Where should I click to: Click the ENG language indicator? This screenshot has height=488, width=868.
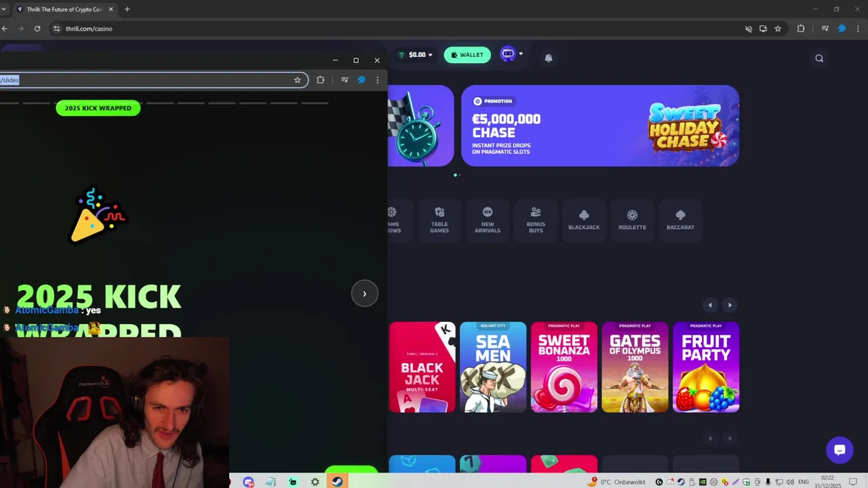click(x=804, y=482)
